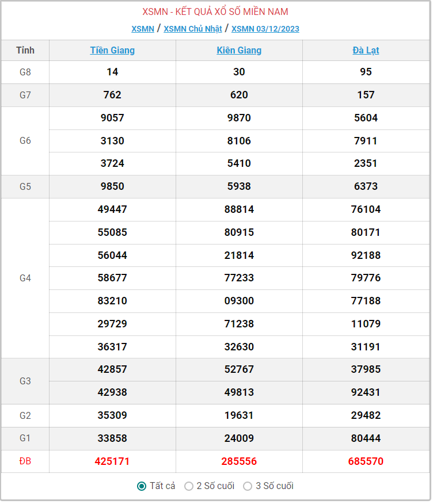The width and height of the screenshot is (433, 504).
Task: Click the Tiền Giang province header link
Action: 112,51
